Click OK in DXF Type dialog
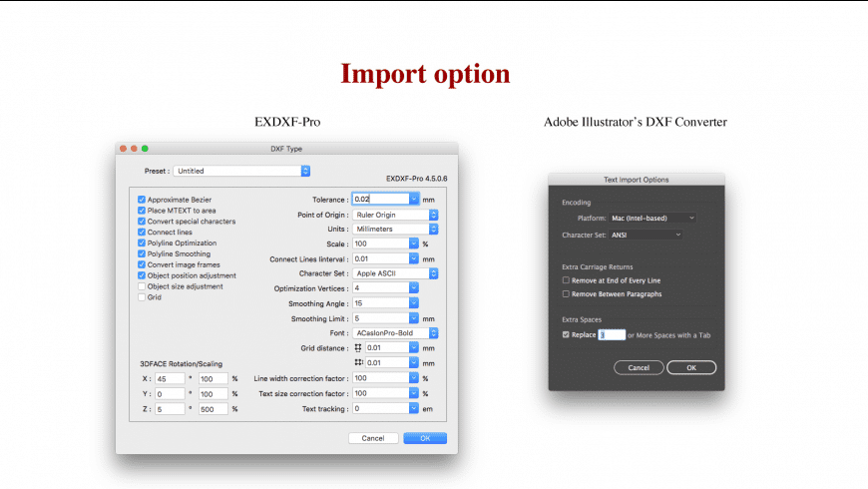 425,438
